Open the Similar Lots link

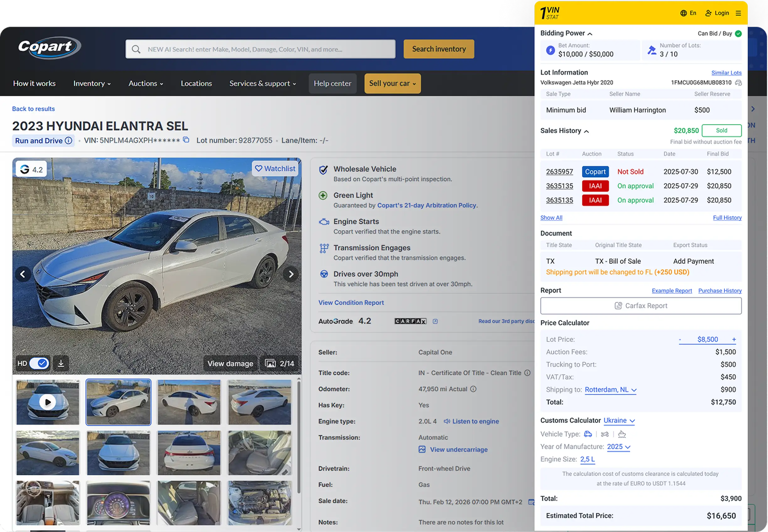[x=726, y=73]
